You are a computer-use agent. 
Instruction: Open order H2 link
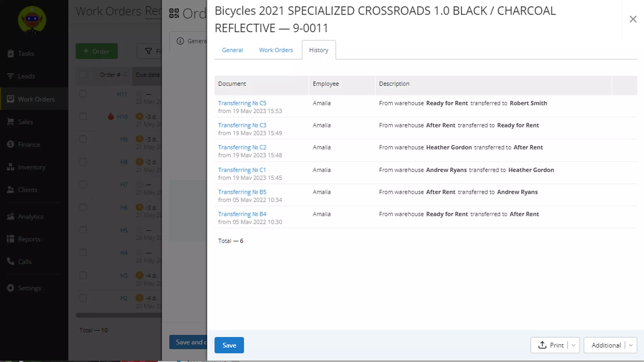pos(124,298)
